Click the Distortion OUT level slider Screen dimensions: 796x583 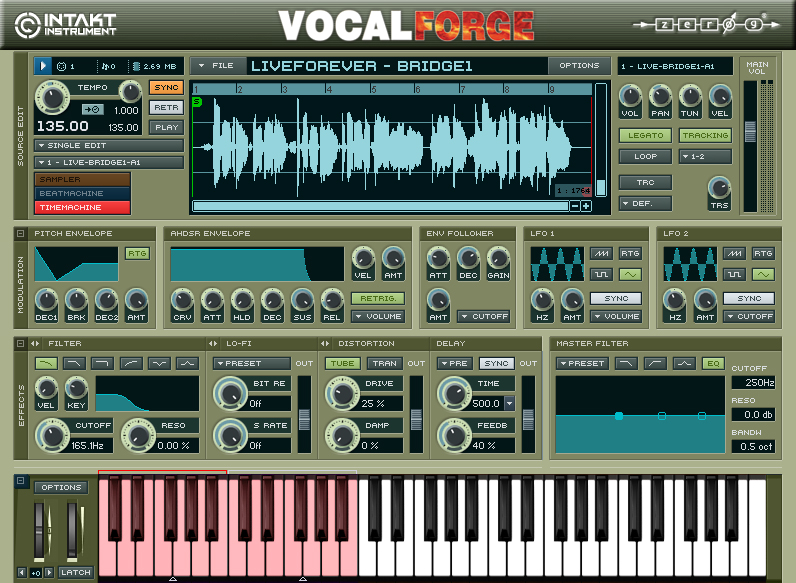416,419
